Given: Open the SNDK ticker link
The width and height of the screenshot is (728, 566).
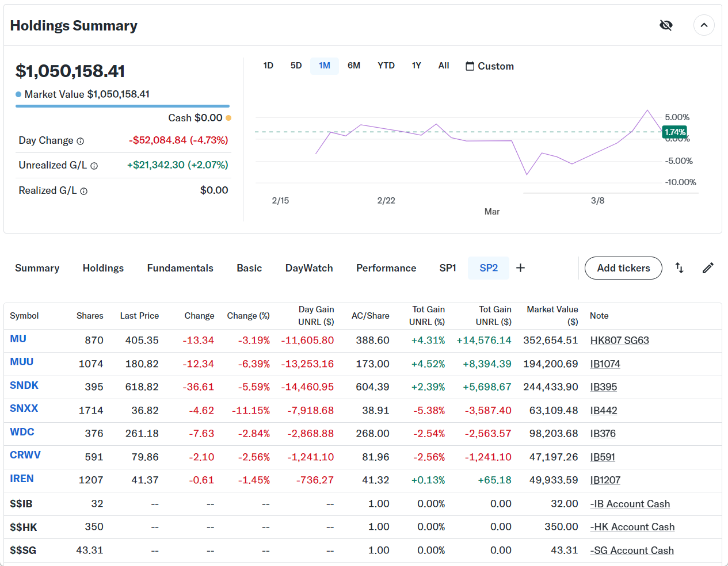Looking at the screenshot, I should click(x=24, y=385).
